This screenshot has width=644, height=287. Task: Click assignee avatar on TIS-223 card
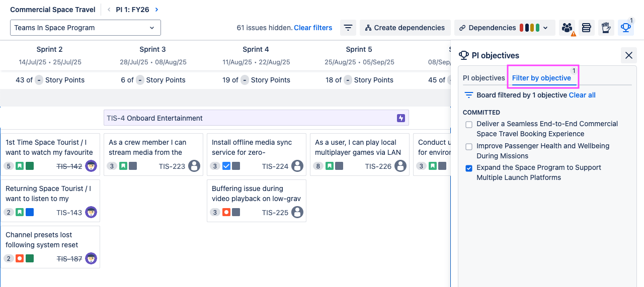194,166
